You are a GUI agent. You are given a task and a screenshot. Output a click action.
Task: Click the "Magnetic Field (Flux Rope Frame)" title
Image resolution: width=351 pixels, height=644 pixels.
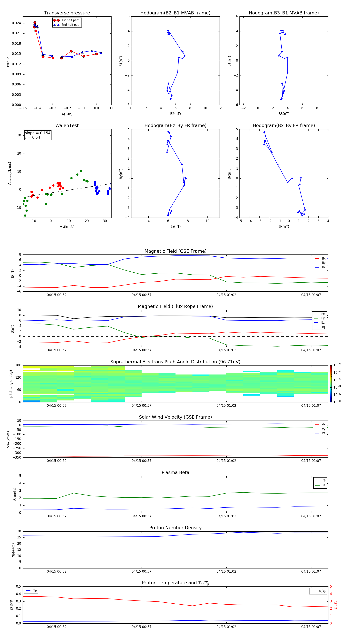click(175, 307)
